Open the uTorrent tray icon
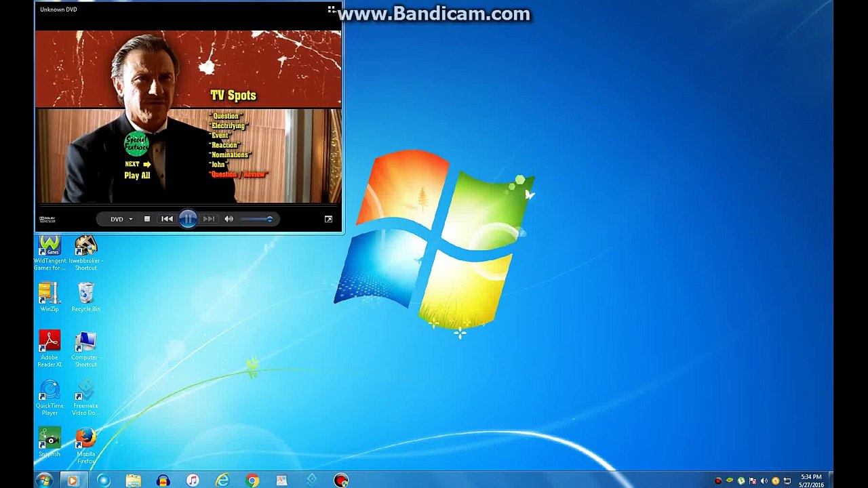Image resolution: width=868 pixels, height=488 pixels. click(x=741, y=481)
